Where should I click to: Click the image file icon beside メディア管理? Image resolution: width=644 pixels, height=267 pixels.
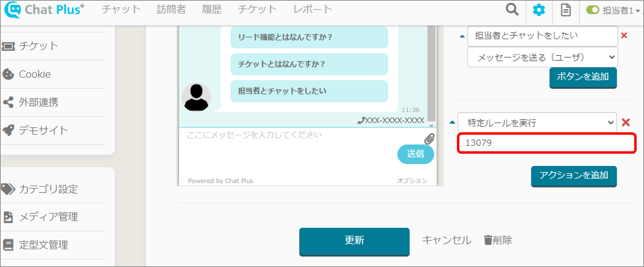8,217
